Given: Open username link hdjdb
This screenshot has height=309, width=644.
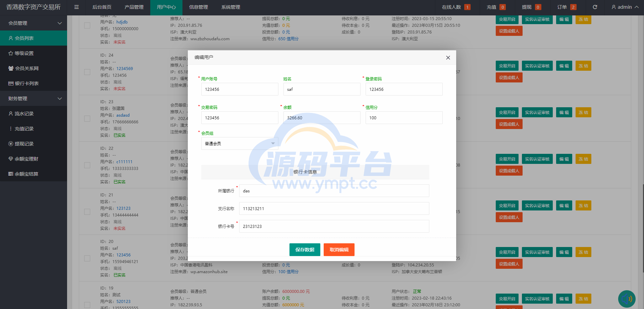Looking at the screenshot, I should click(122, 22).
